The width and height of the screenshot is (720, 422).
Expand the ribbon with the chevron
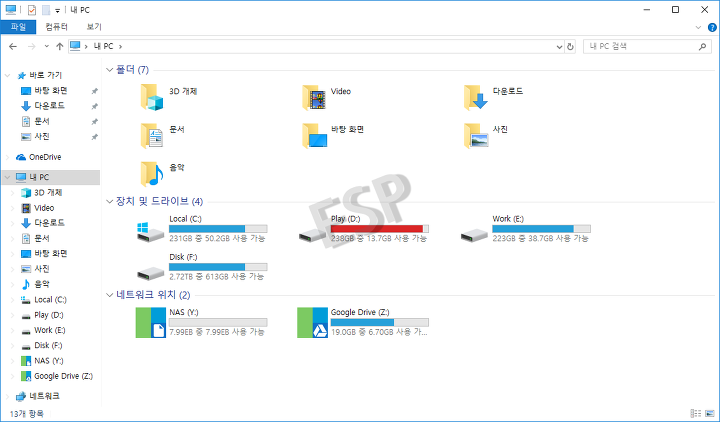[698, 28]
